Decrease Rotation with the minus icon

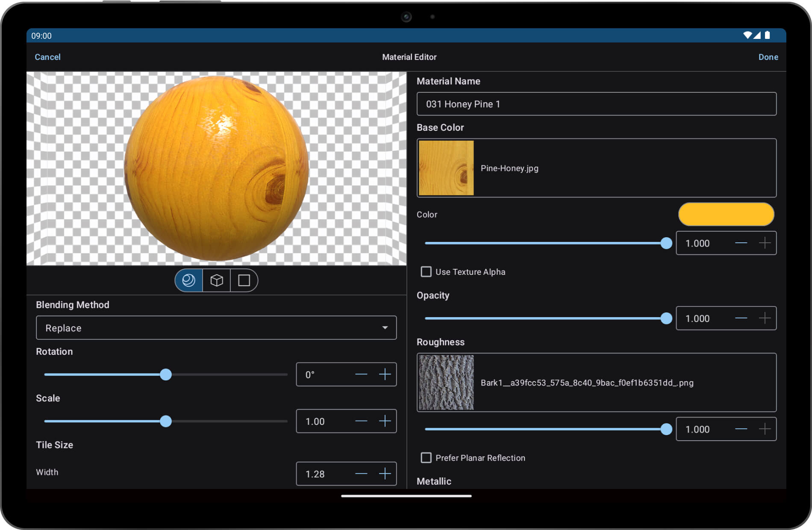(x=361, y=374)
